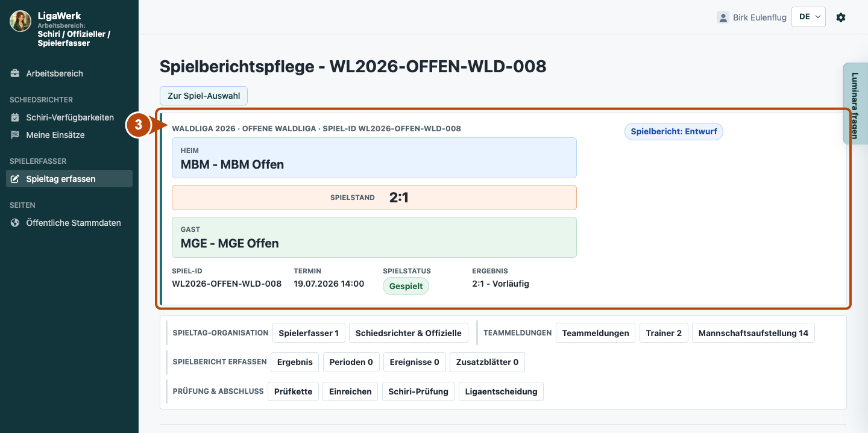Viewport: 868px width, 433px height.
Task: Click the Spielbericht: Entwurf badge
Action: (x=673, y=131)
